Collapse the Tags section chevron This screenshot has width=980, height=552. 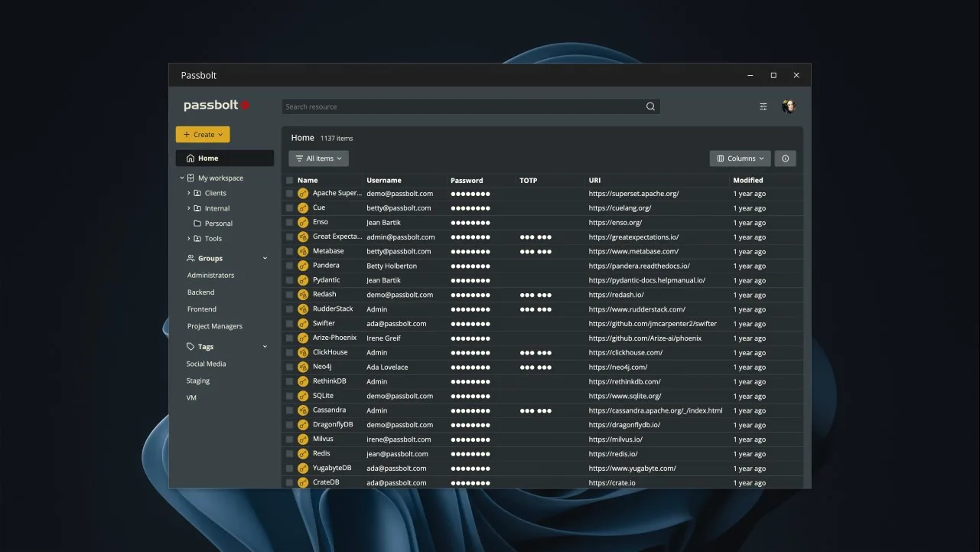[265, 347]
